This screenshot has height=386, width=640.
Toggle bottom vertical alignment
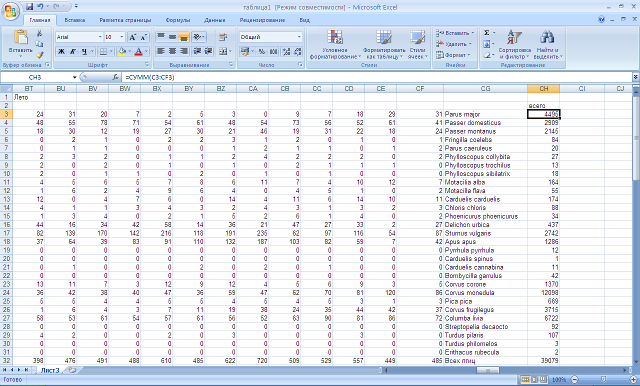click(x=184, y=37)
